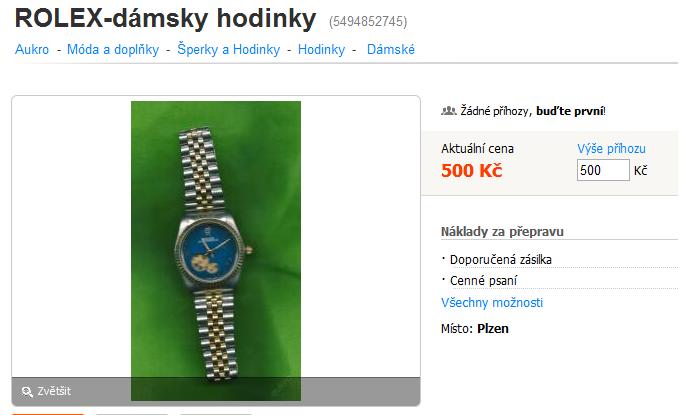The width and height of the screenshot is (683, 415).
Task: Click the Zvětšit magnifier icon
Action: [x=27, y=391]
